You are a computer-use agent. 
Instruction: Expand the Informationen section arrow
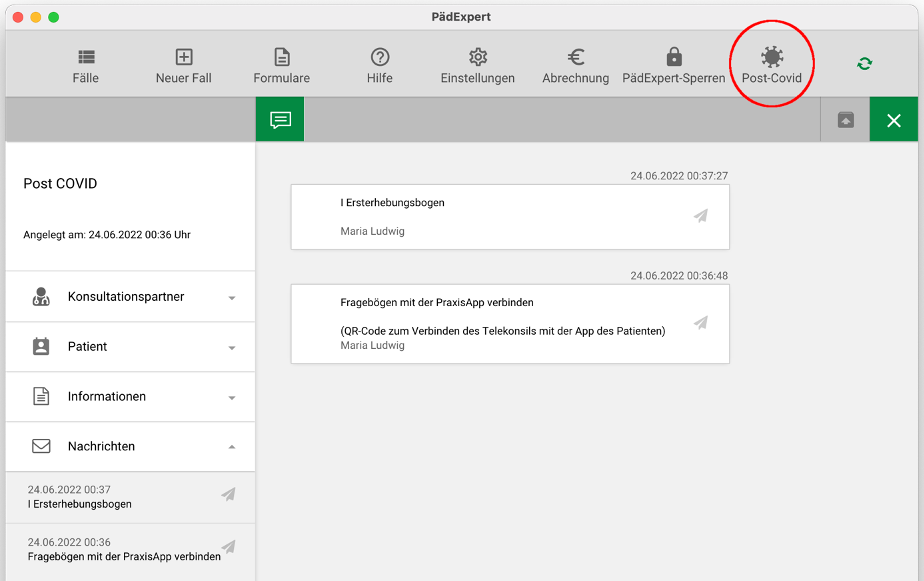pyautogui.click(x=232, y=398)
